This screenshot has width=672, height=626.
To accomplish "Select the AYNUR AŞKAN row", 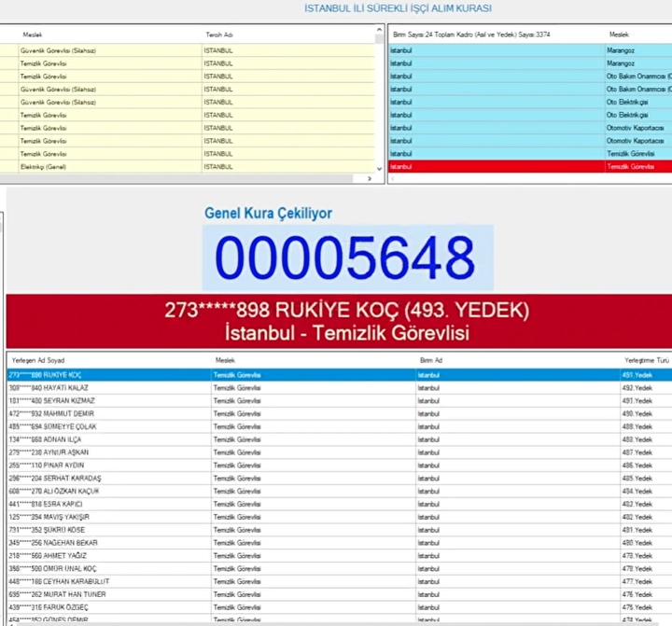I will [340, 452].
